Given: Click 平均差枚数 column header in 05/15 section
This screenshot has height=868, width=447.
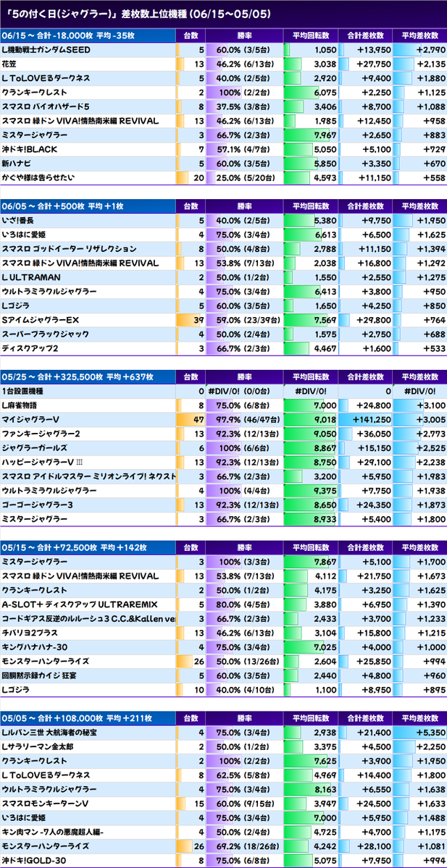Looking at the screenshot, I should tap(419, 547).
